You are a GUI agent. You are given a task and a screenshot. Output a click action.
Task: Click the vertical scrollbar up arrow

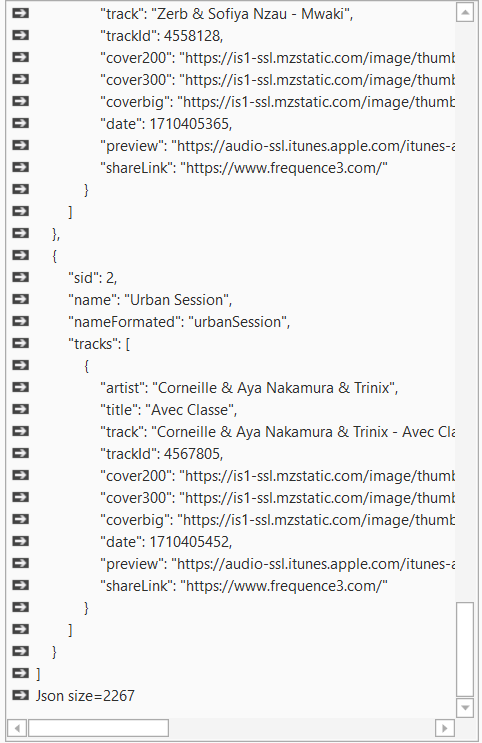[x=465, y=13]
